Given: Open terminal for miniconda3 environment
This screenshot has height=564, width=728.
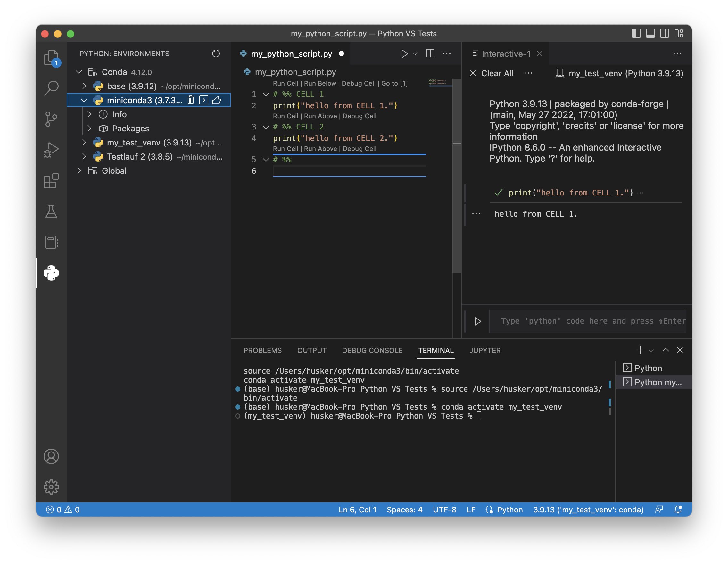Looking at the screenshot, I should [x=204, y=100].
